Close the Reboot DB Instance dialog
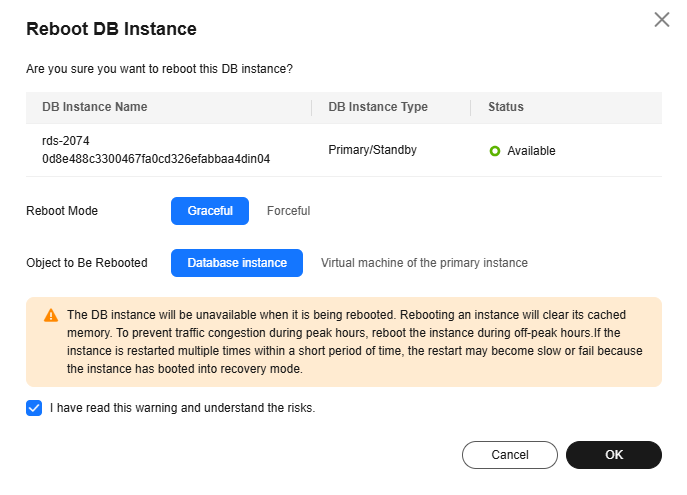The width and height of the screenshot is (687, 495). 661,20
